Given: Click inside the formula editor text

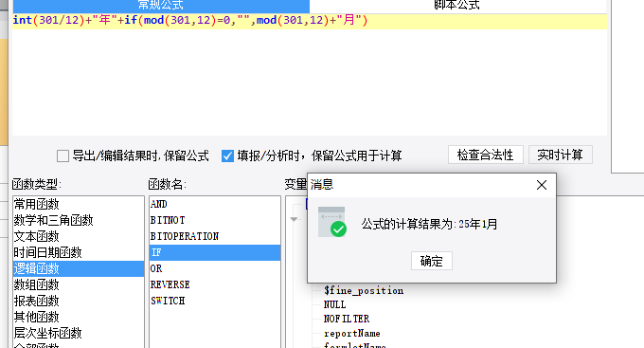Looking at the screenshot, I should (190, 20).
